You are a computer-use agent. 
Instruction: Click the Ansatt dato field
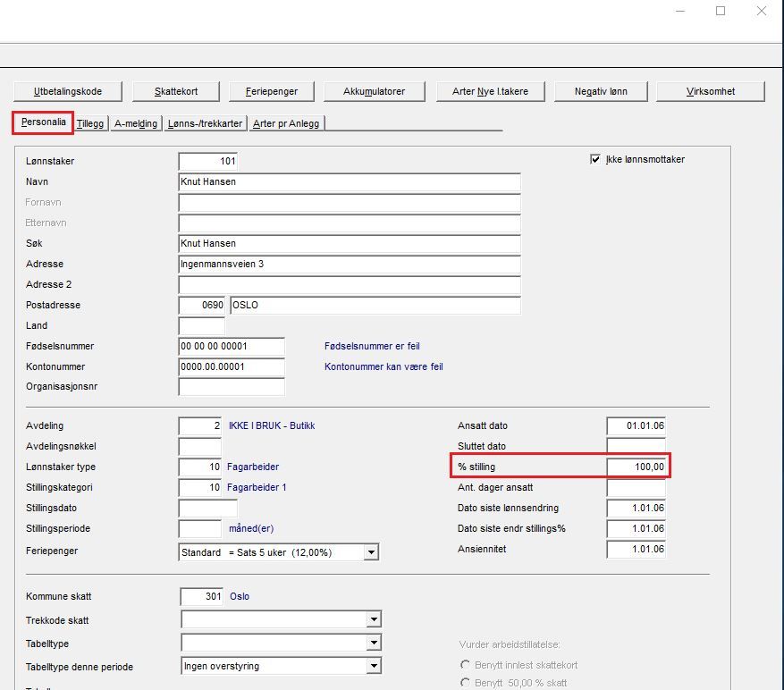(x=636, y=426)
